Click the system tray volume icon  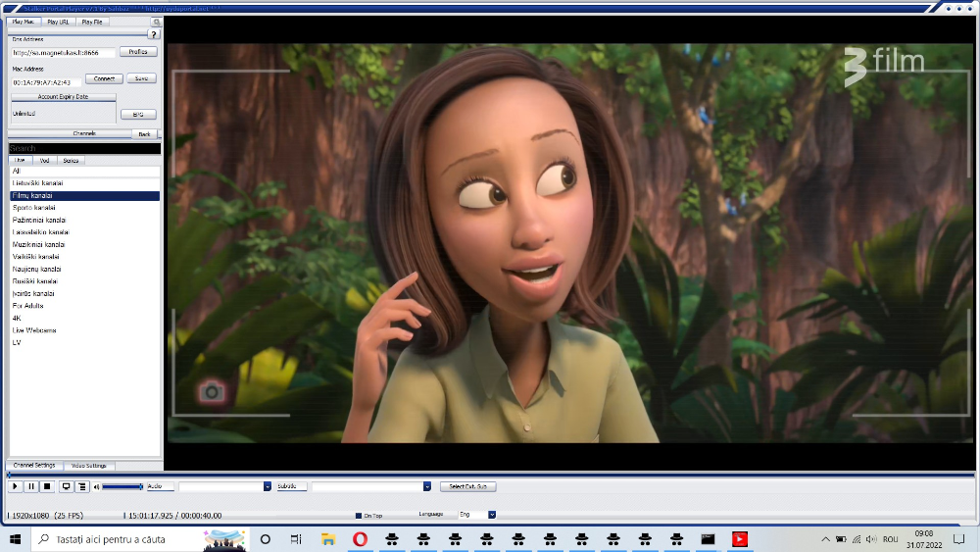[x=872, y=539]
